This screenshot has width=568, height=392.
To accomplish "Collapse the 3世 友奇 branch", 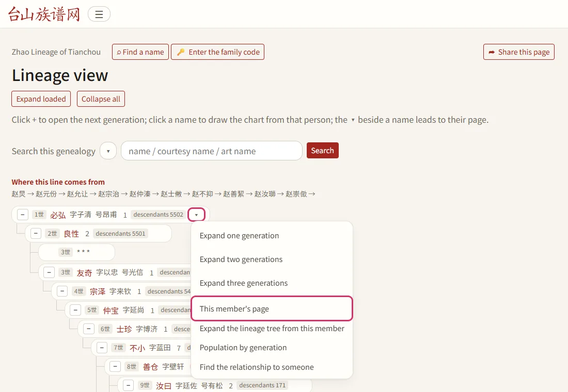I will 49,272.
